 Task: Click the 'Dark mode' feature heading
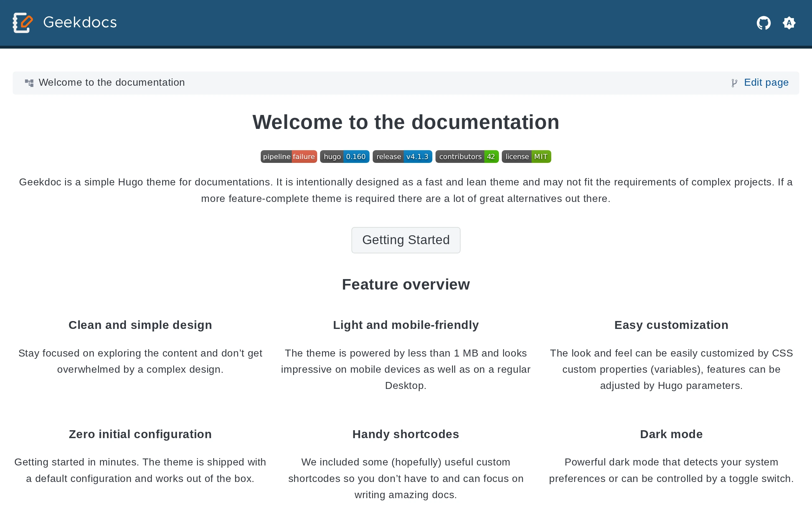[x=671, y=434]
